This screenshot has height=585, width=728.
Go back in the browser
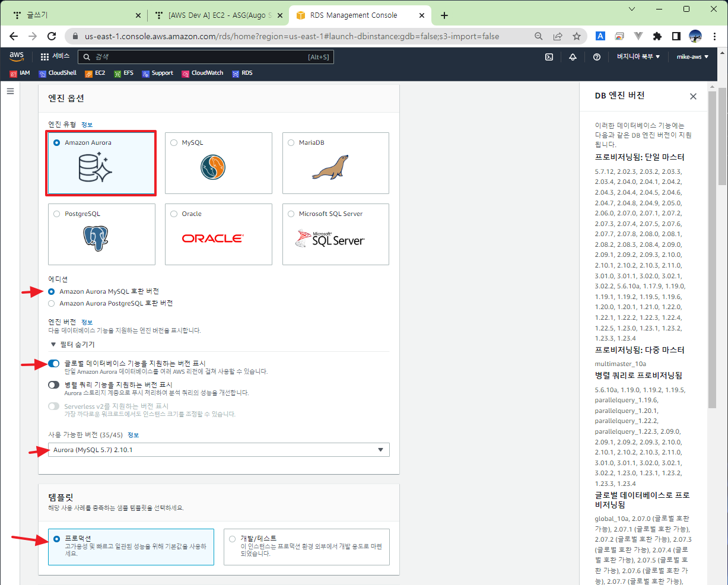point(14,36)
